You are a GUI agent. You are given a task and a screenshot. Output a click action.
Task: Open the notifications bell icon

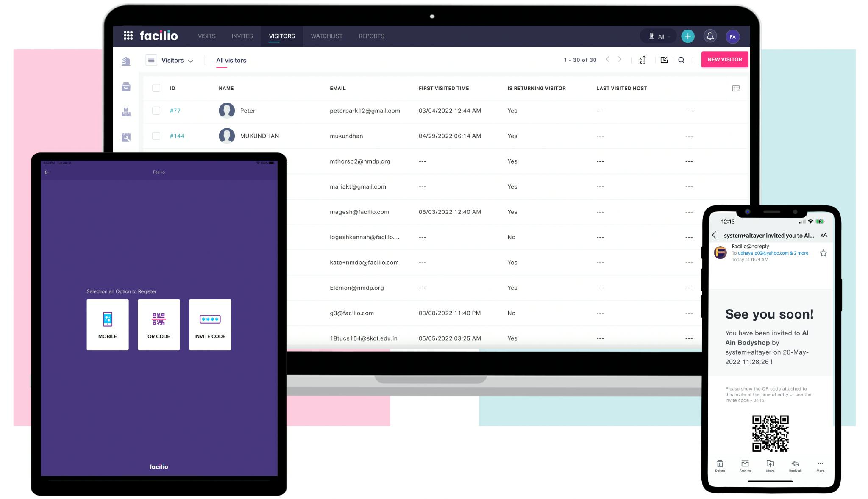[710, 36]
